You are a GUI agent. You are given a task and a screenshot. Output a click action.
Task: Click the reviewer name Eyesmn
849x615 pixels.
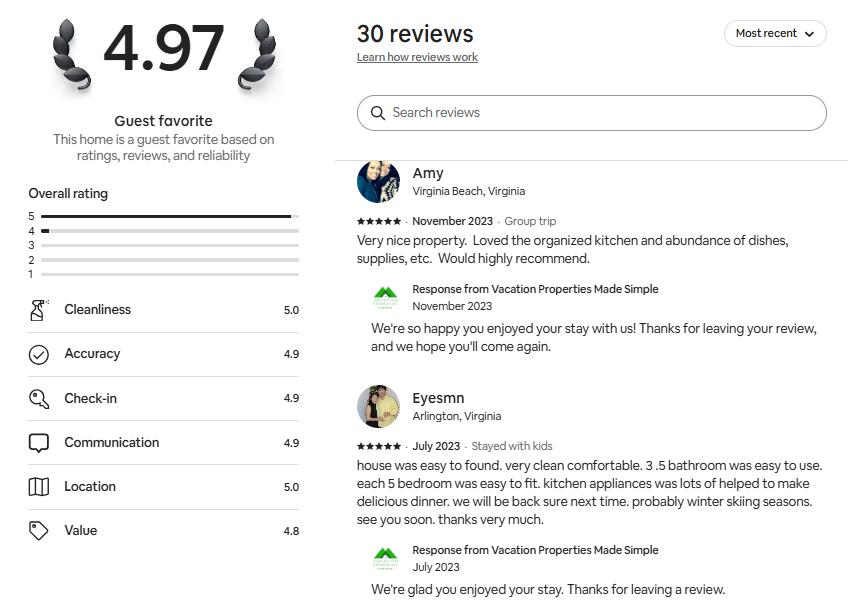438,398
